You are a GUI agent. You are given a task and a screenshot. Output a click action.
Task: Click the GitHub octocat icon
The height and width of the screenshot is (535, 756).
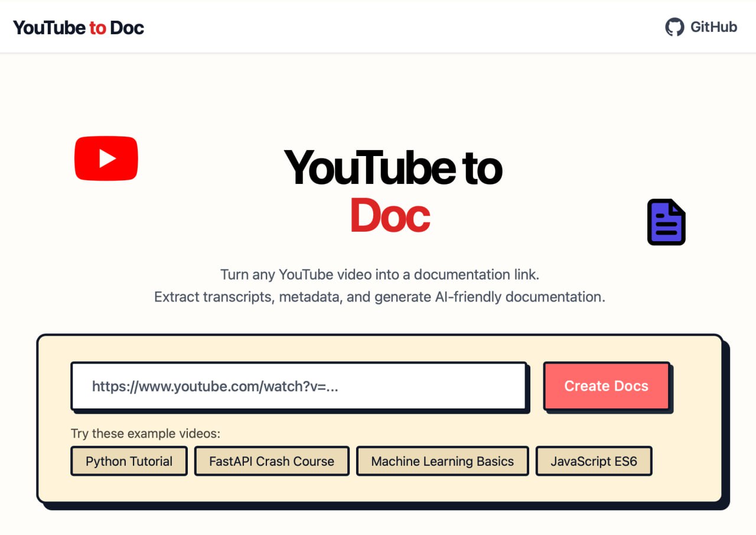pyautogui.click(x=674, y=27)
